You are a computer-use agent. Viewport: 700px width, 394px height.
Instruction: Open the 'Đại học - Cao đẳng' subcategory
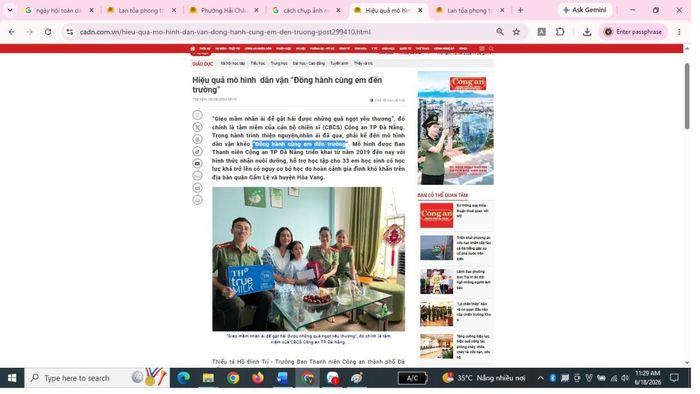pos(308,63)
